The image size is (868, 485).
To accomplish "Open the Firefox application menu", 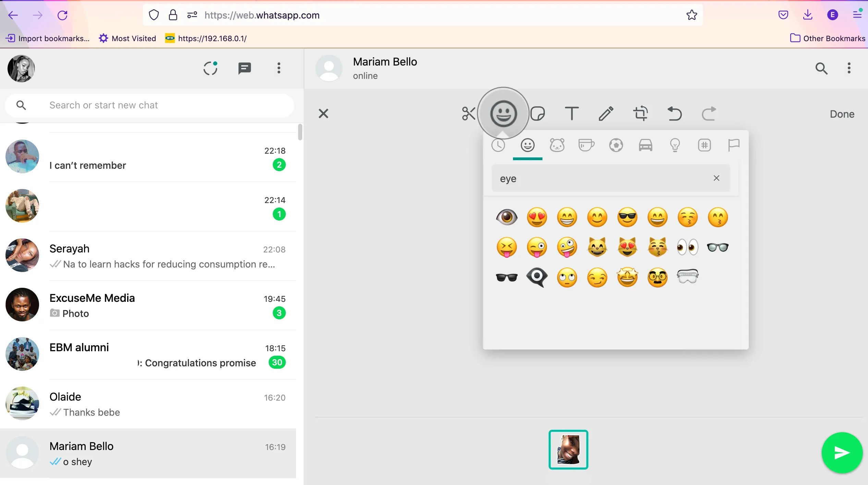I will [858, 14].
